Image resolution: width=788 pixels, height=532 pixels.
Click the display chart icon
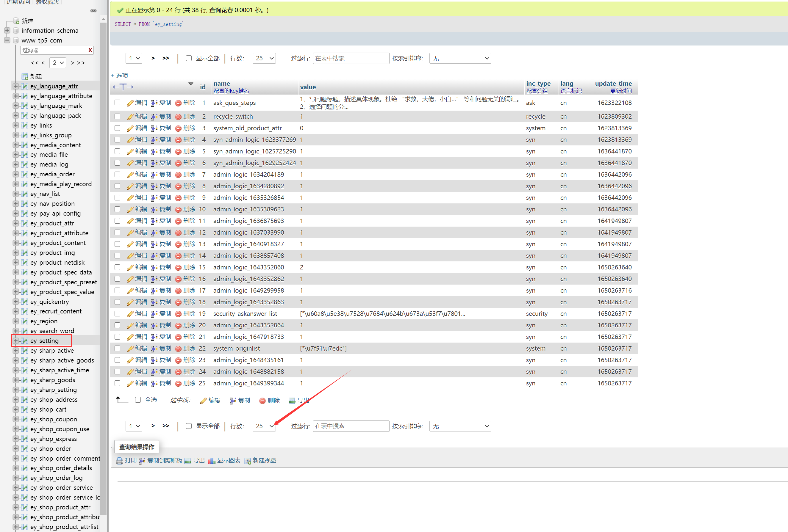point(212,461)
